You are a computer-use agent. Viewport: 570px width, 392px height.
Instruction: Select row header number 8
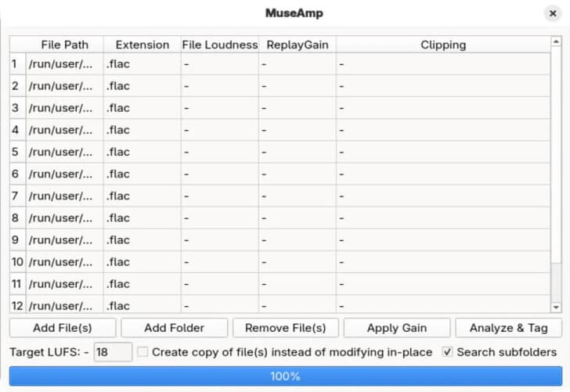pos(18,218)
